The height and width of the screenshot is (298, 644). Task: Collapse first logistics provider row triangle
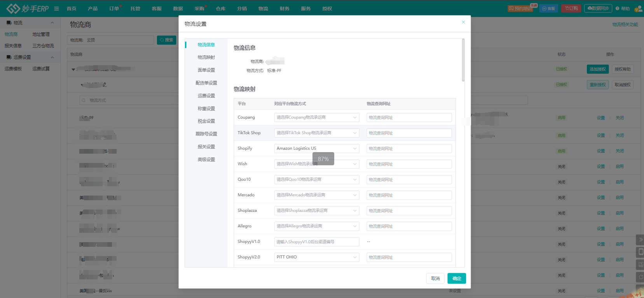73,69
